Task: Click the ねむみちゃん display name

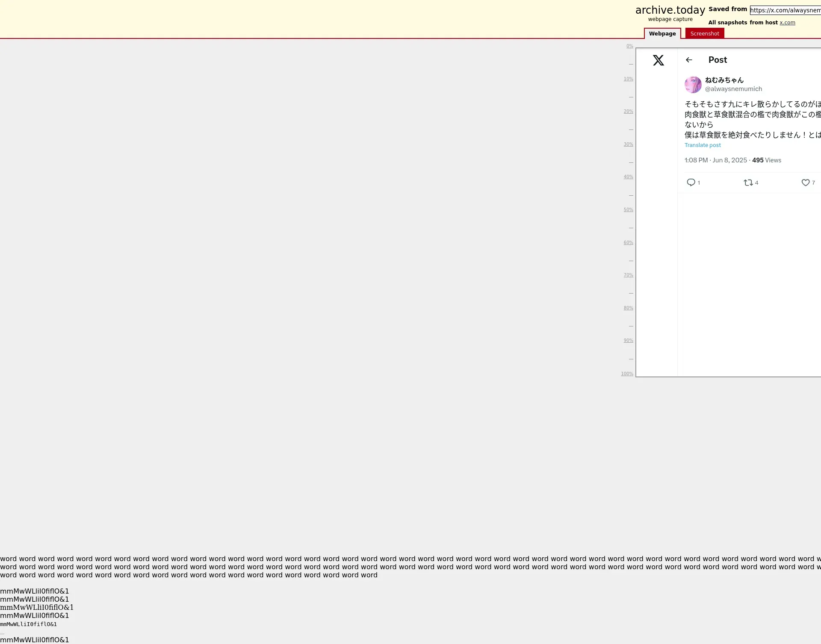Action: pyautogui.click(x=724, y=80)
